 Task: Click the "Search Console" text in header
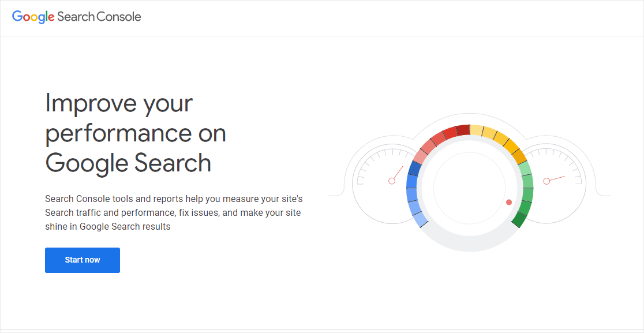pos(99,17)
